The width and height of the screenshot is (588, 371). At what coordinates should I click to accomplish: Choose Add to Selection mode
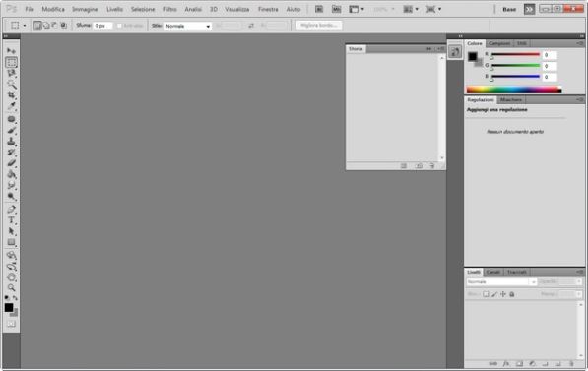[x=46, y=26]
